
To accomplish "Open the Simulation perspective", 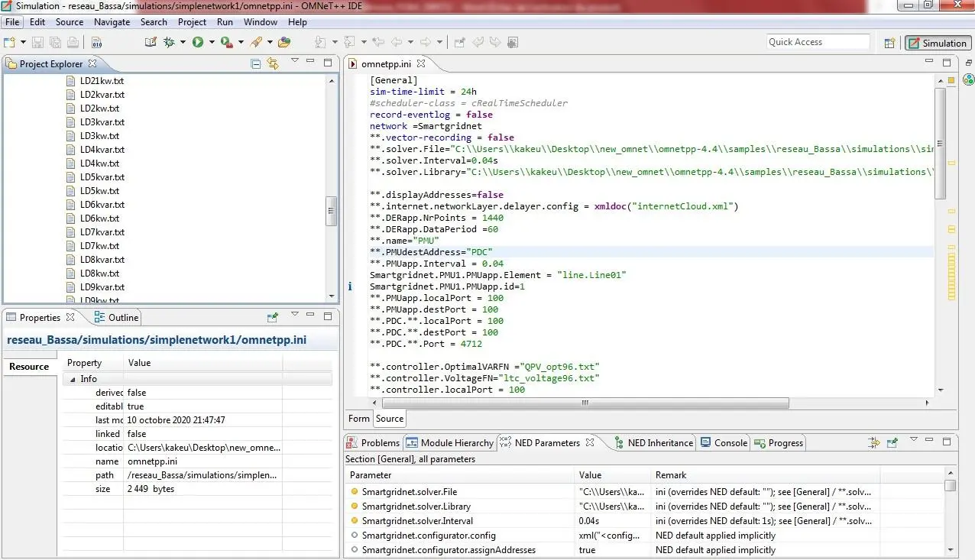I will [938, 43].
